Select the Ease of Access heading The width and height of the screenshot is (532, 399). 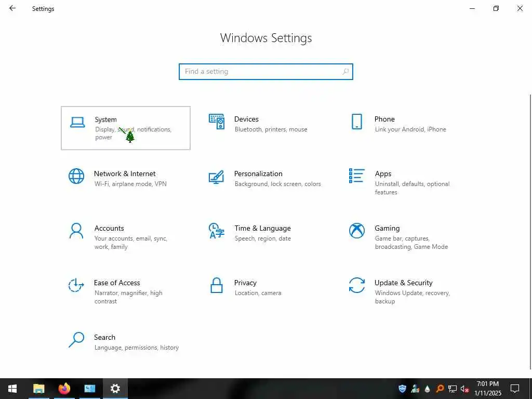117,283
